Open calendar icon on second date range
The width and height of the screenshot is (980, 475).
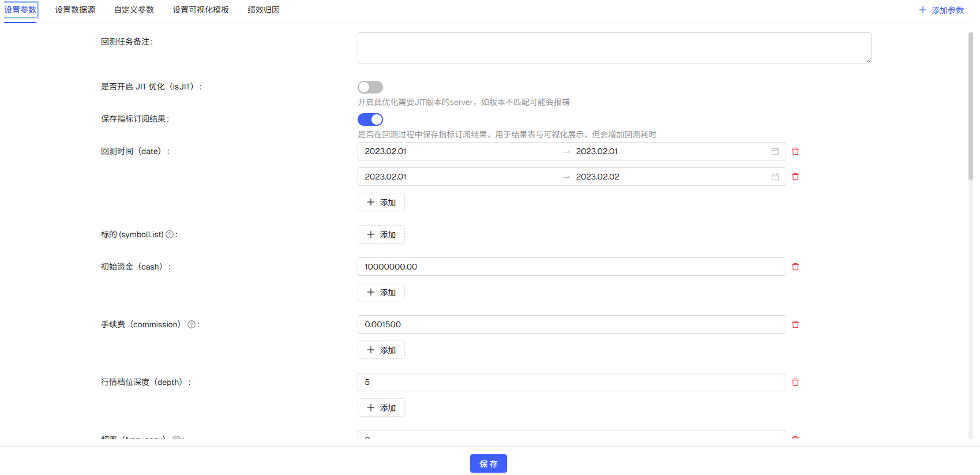pyautogui.click(x=775, y=177)
